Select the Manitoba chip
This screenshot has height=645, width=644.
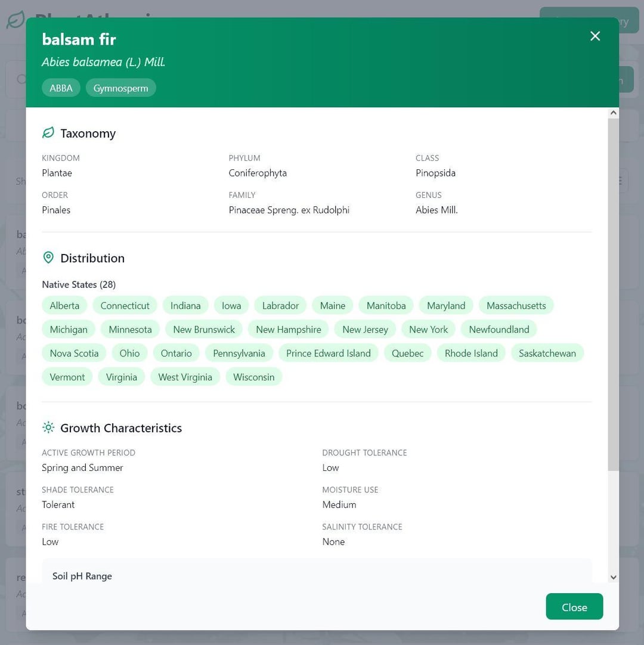386,306
